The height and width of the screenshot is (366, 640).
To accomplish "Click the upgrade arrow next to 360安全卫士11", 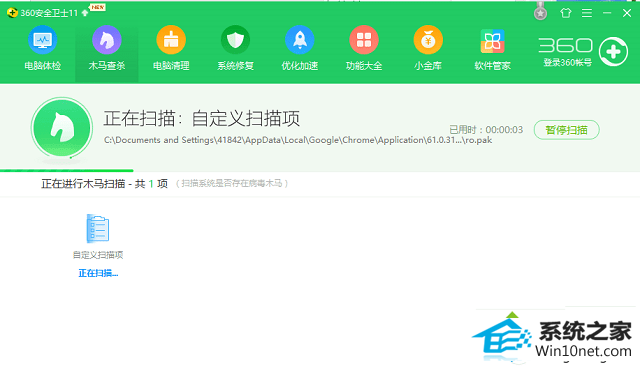I will point(85,13).
